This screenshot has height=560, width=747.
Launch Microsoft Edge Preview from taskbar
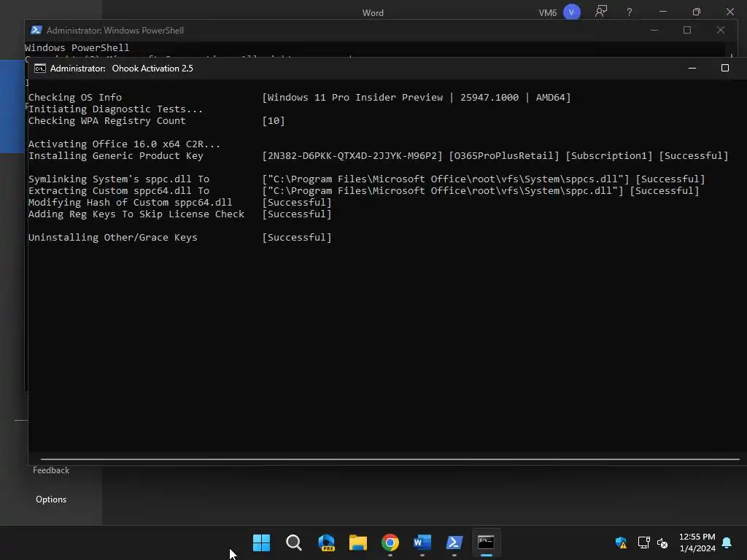326,542
